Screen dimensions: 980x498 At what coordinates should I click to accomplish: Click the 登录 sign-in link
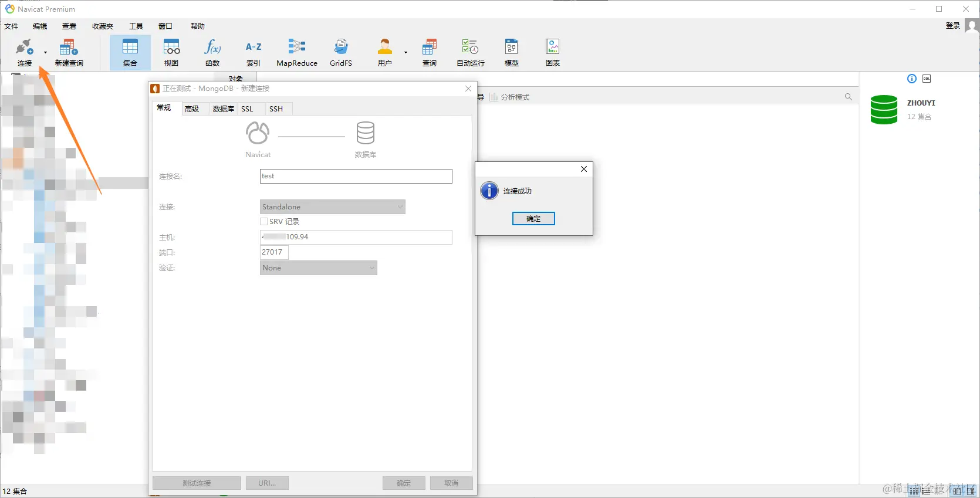tap(953, 26)
